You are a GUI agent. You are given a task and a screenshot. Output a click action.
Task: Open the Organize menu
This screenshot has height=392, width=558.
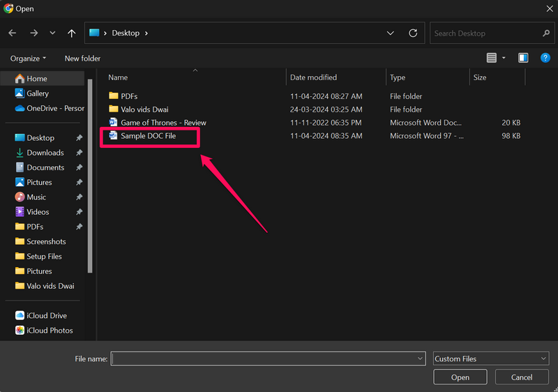coord(29,59)
